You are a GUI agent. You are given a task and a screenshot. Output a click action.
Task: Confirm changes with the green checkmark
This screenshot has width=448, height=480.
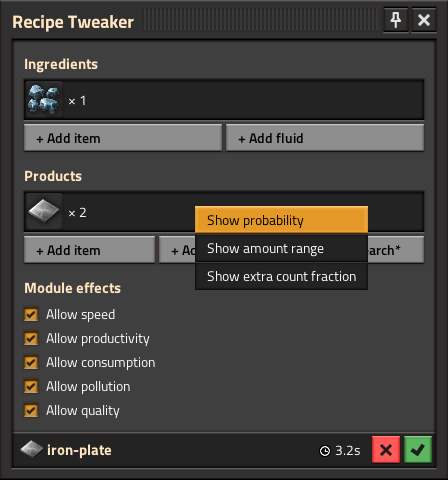pos(418,450)
